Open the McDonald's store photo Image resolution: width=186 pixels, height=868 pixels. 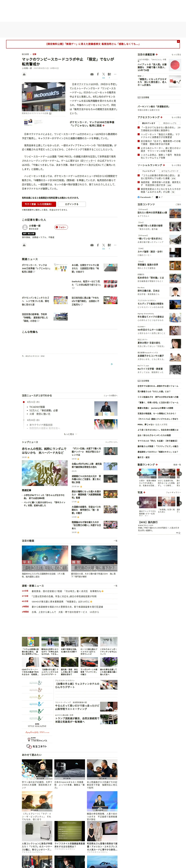(x=44, y=97)
